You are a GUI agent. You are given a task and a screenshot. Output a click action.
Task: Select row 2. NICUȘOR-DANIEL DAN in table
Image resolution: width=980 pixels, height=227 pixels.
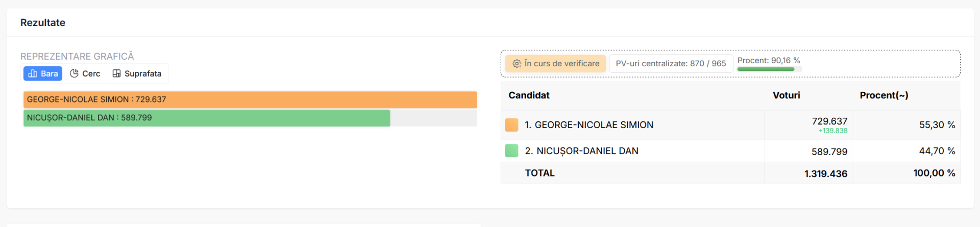coord(730,151)
